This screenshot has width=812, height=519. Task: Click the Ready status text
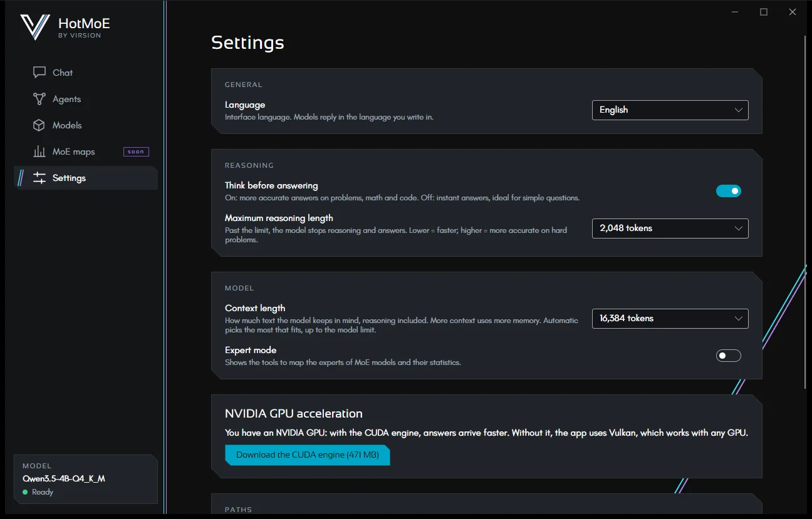[x=43, y=492]
